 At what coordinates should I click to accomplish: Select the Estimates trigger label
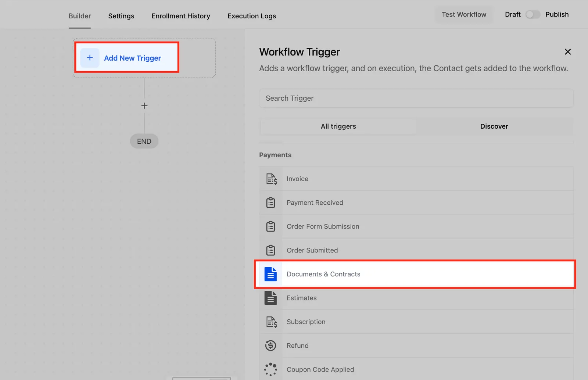pos(302,298)
